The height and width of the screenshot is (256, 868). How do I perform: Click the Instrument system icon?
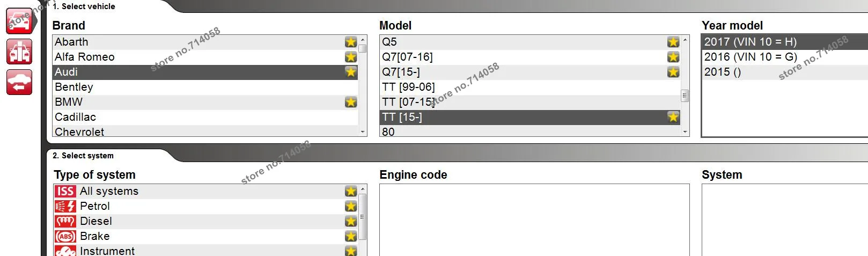[65, 251]
